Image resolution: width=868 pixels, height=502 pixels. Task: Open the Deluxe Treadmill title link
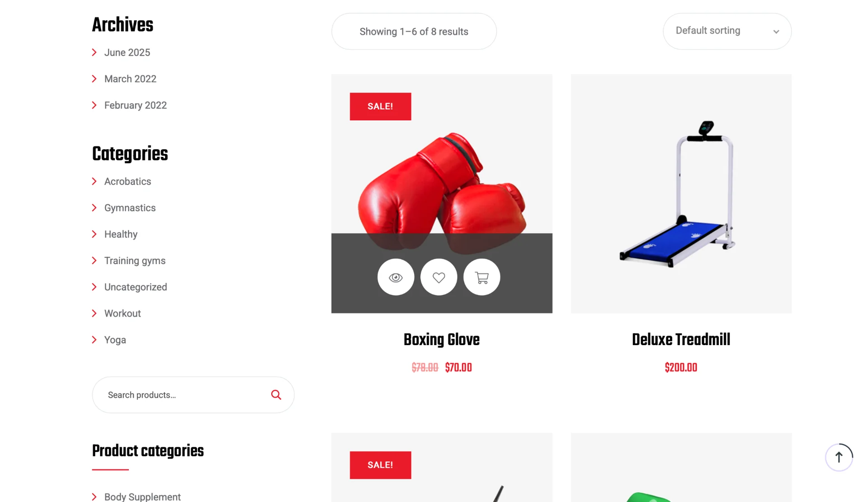point(681,340)
